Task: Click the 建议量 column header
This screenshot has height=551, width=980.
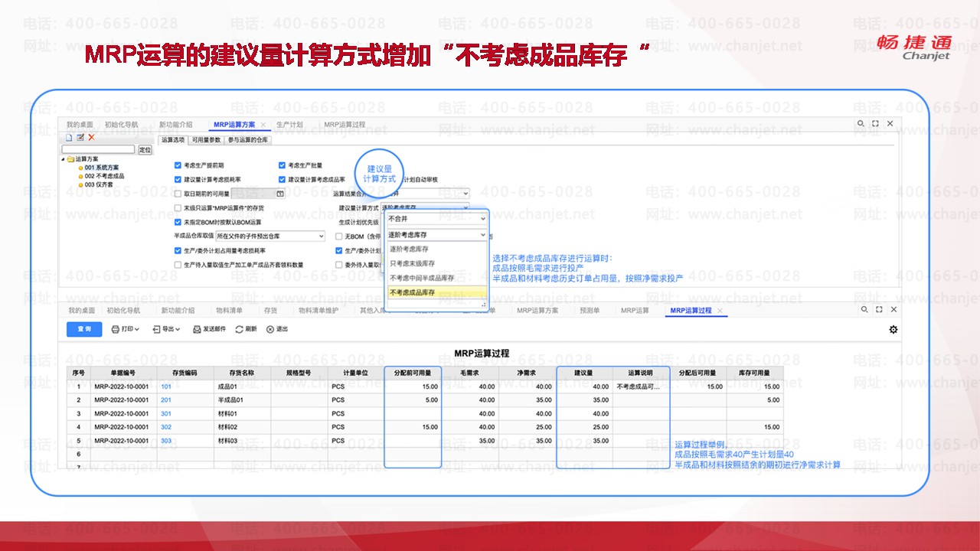Action: [x=584, y=373]
